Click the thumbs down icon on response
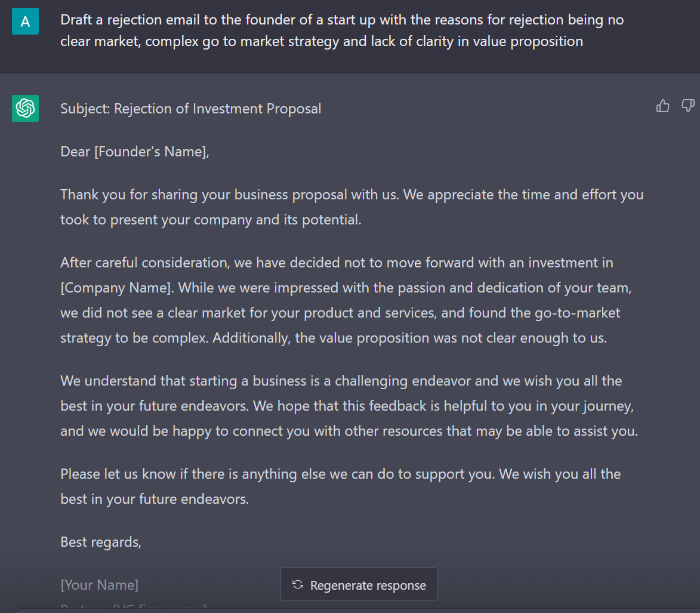Image resolution: width=700 pixels, height=613 pixels. [687, 106]
